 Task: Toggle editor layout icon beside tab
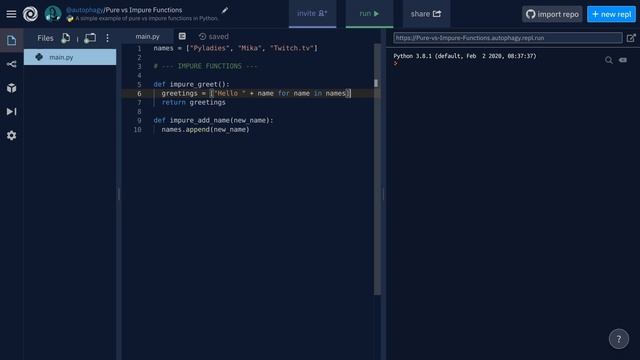[x=182, y=36]
